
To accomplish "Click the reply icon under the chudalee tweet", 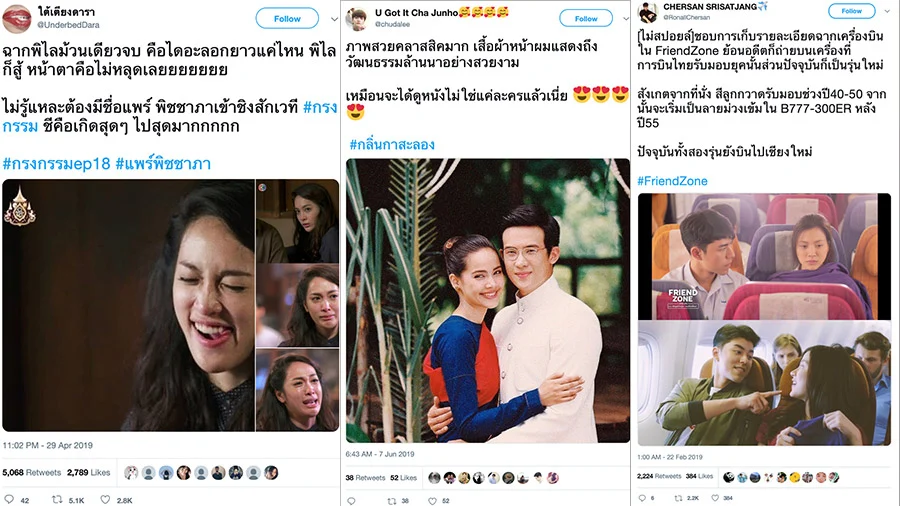I will coord(351,501).
